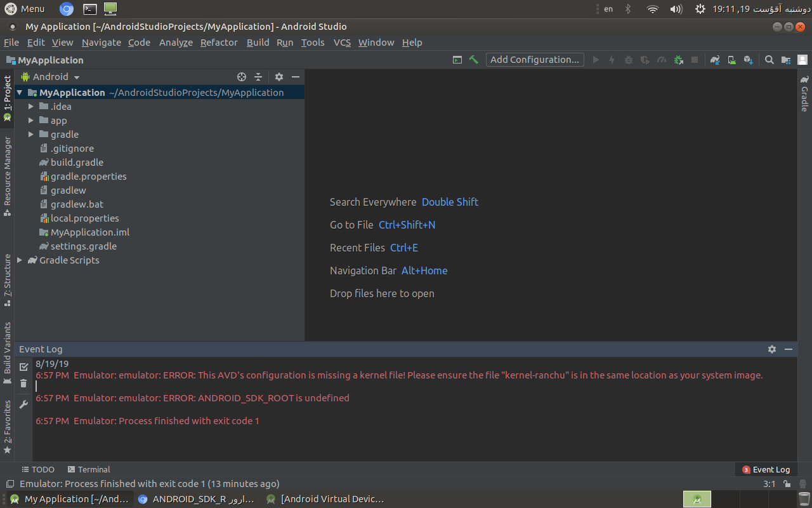Open the Wi-Fi network indicator
Image resolution: width=812 pixels, height=508 pixels.
click(653, 9)
